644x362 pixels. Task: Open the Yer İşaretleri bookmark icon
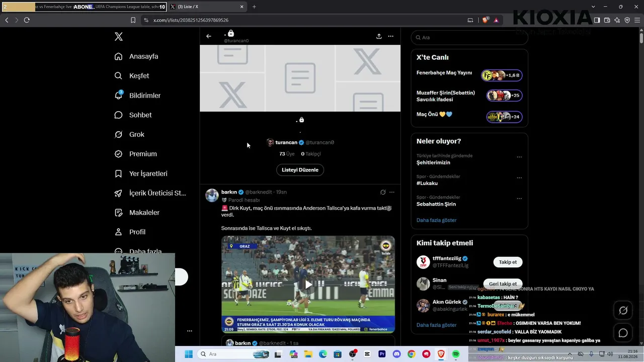118,173
